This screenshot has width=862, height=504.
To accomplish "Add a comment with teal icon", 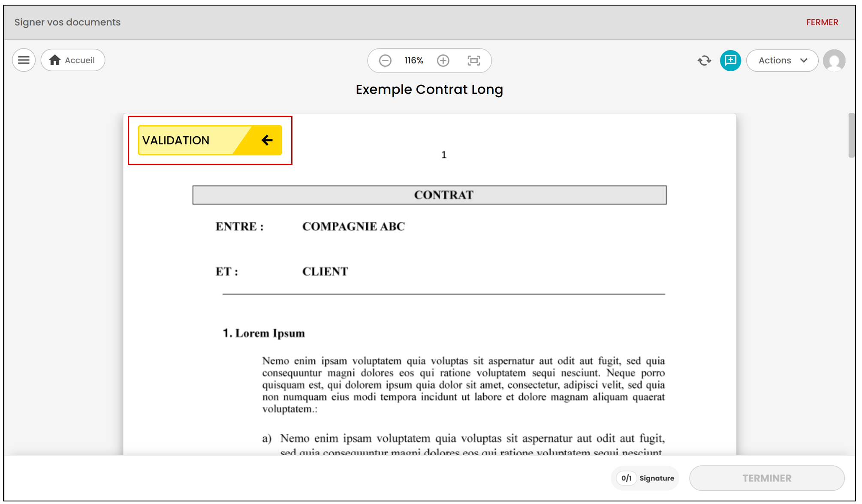I will (x=730, y=60).
